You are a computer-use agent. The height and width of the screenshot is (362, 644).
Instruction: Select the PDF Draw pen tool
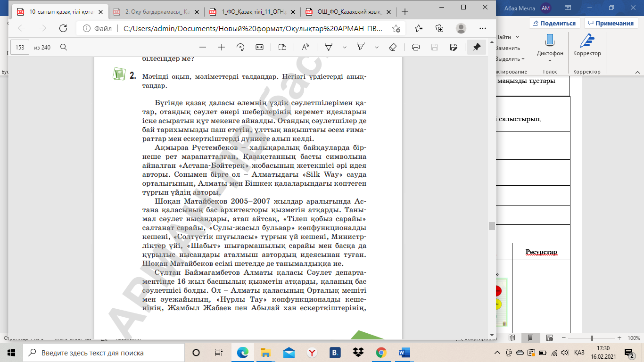329,47
